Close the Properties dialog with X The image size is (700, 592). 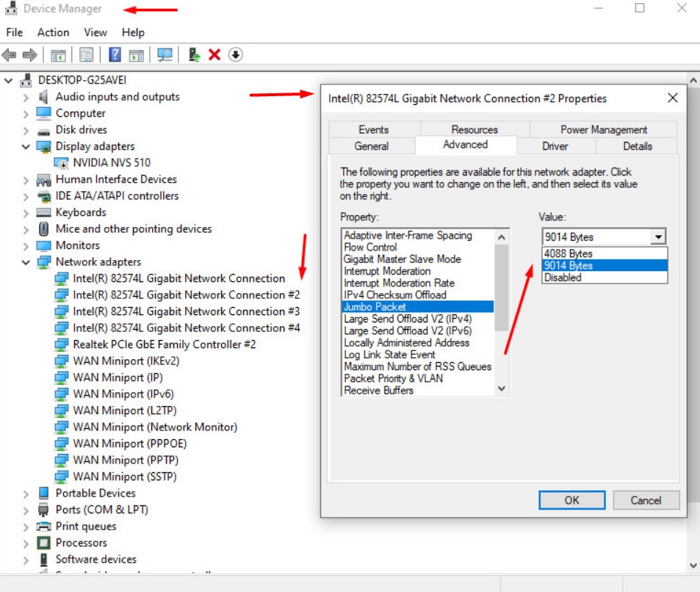click(x=672, y=98)
